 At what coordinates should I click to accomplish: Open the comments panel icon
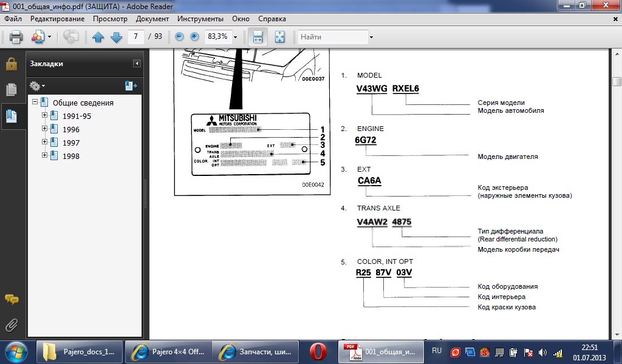[x=11, y=298]
